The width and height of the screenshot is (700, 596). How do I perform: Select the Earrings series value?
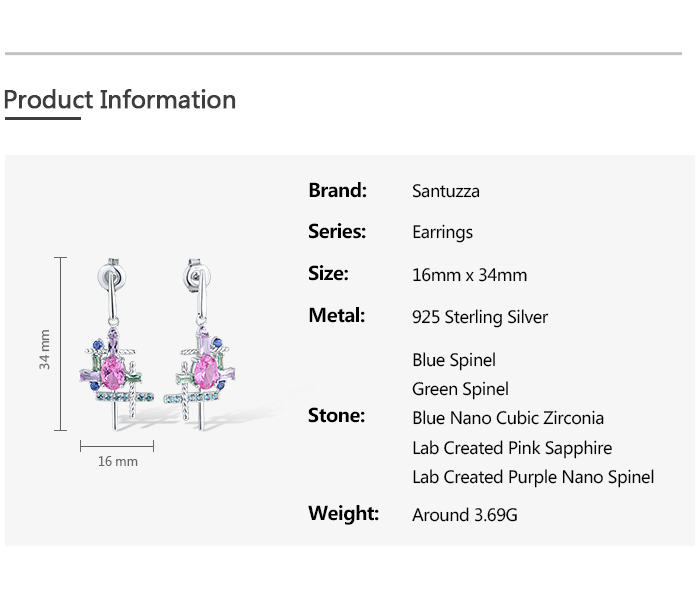443,233
